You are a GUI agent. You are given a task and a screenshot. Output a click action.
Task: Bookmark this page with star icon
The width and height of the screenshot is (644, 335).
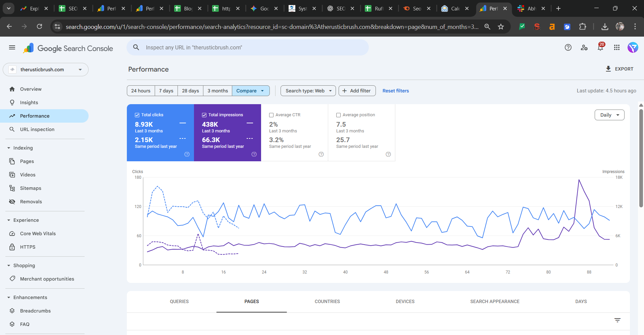(501, 27)
